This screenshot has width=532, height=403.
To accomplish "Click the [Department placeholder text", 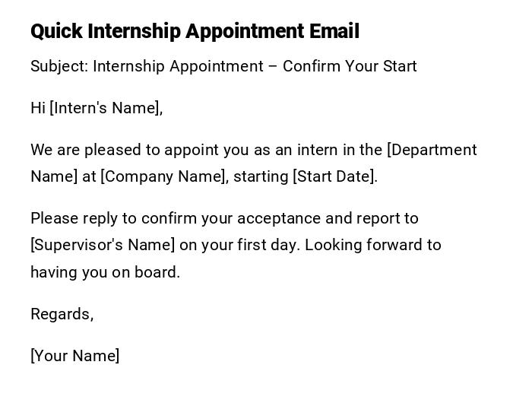I will coord(432,151).
